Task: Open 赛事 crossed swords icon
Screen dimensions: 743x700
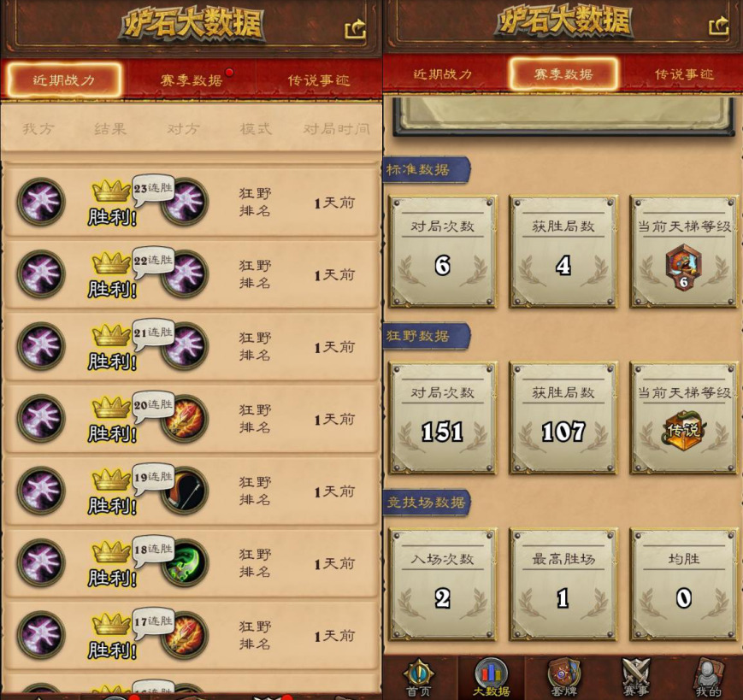Action: pyautogui.click(x=636, y=678)
